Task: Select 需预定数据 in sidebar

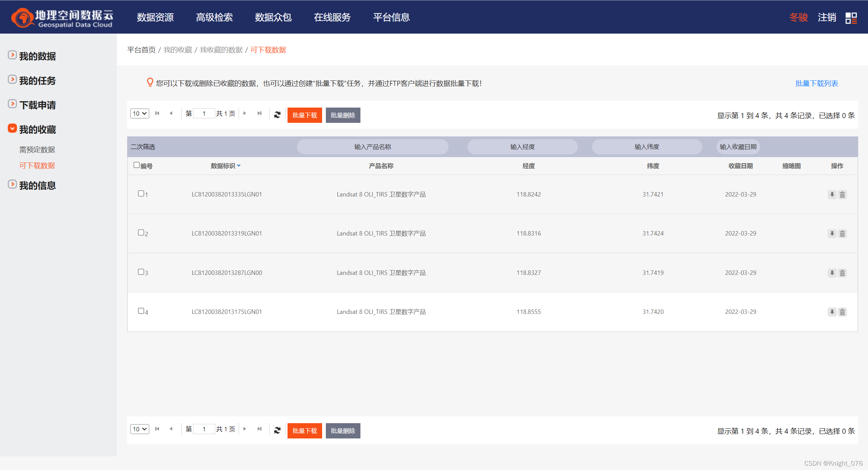Action: coord(37,150)
